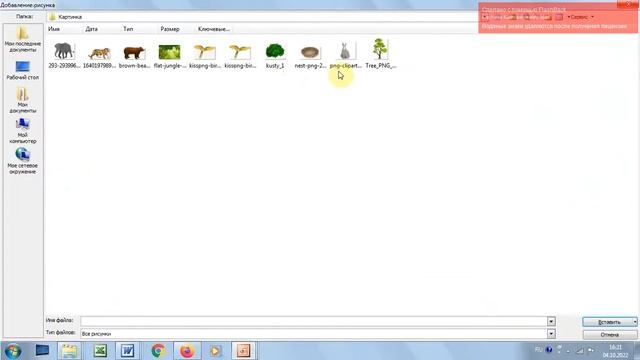The width and height of the screenshot is (640, 360).
Task: Select the flat-jungle image file
Action: pos(169,55)
